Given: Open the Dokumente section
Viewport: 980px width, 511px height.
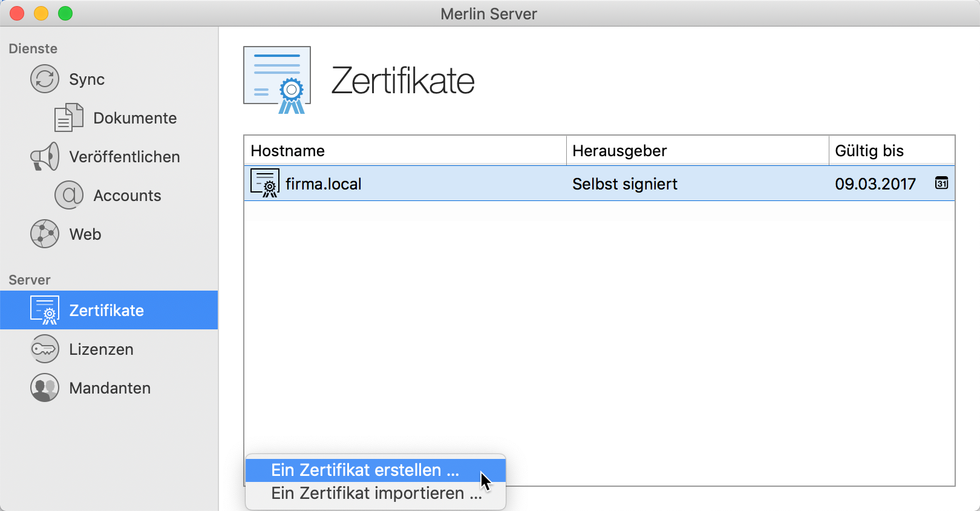Looking at the screenshot, I should click(x=109, y=117).
